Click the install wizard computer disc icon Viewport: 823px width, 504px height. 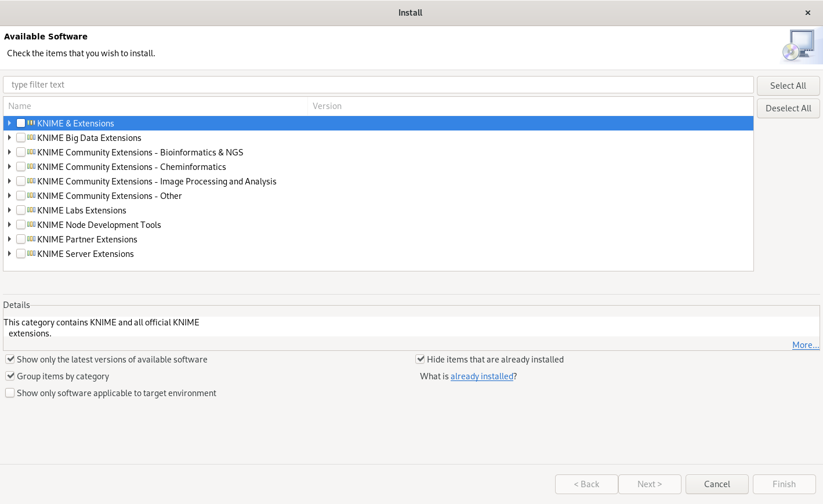(800, 46)
